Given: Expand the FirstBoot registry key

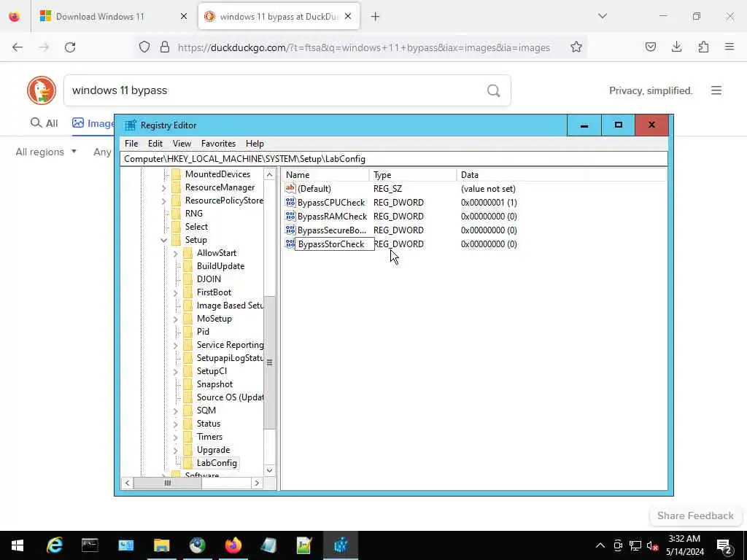Looking at the screenshot, I should pyautogui.click(x=175, y=293).
